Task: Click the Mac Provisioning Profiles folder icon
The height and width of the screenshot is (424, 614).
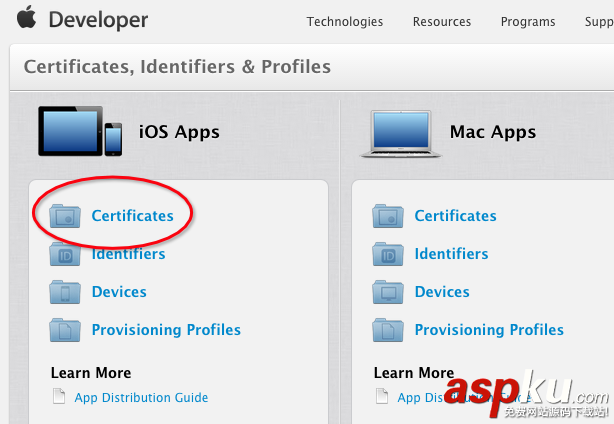Action: (x=388, y=330)
